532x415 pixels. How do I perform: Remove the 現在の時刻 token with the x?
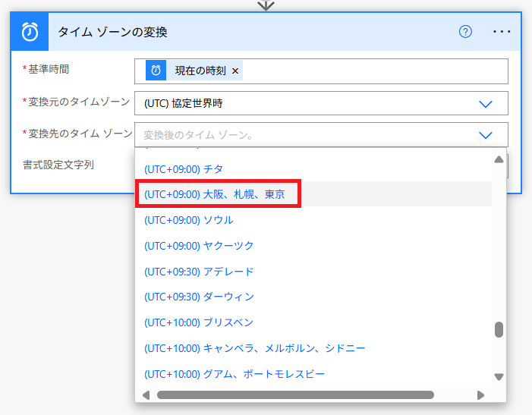(x=235, y=71)
